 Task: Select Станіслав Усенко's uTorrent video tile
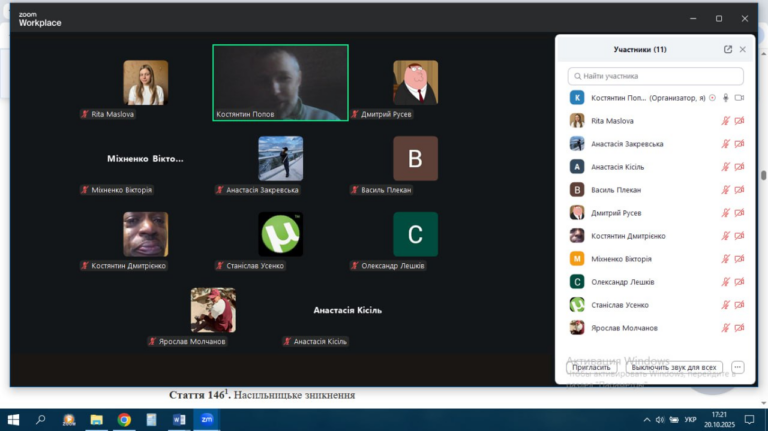click(280, 234)
